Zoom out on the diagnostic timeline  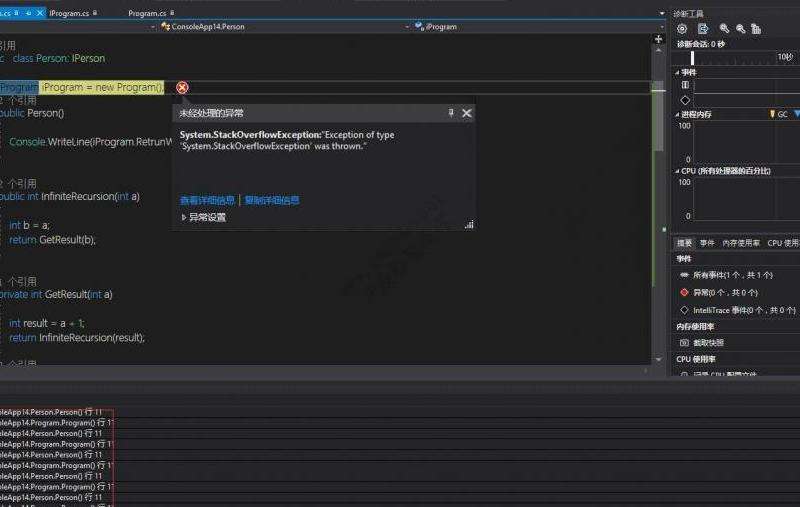(740, 29)
